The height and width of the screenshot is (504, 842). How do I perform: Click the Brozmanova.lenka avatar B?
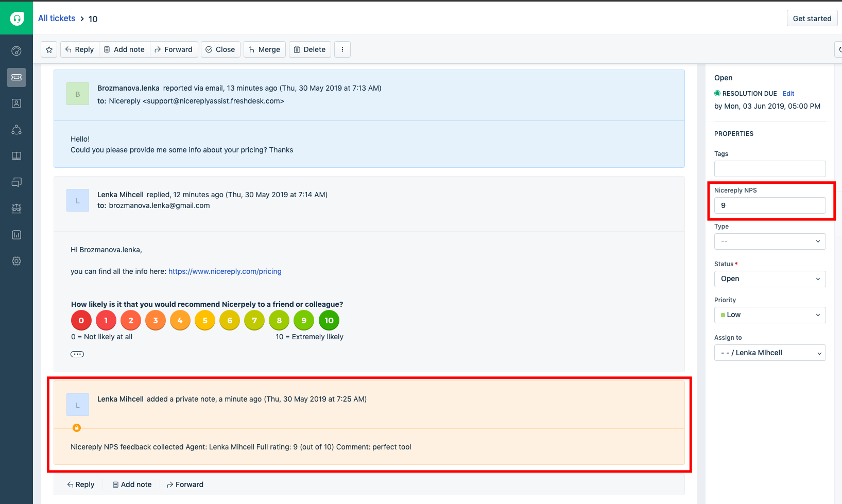click(78, 94)
